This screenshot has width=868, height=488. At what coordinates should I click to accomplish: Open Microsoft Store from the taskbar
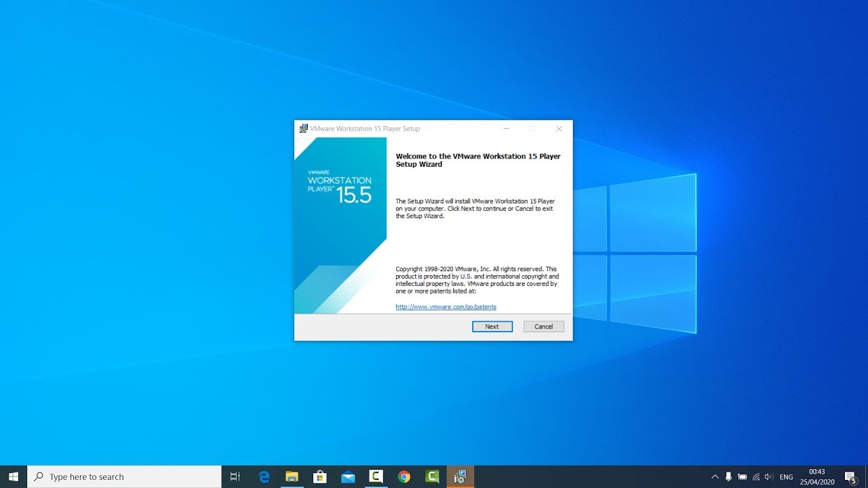pos(320,476)
